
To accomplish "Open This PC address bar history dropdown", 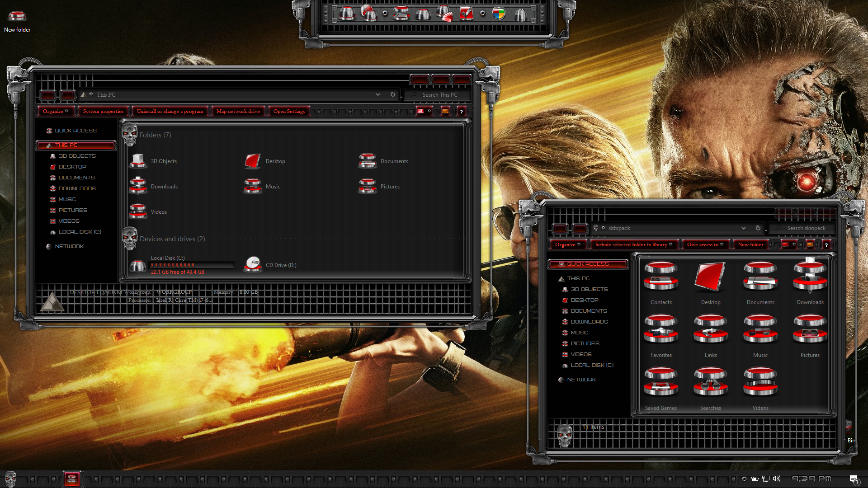I will 378,94.
